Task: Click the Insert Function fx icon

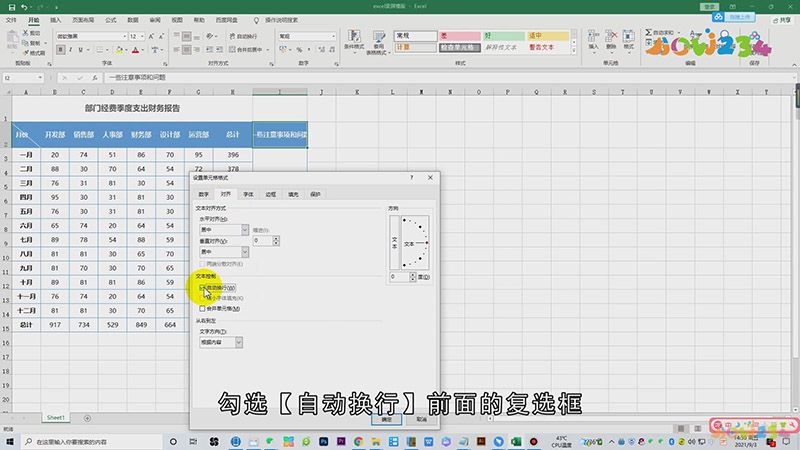Action: pyautogui.click(x=95, y=78)
